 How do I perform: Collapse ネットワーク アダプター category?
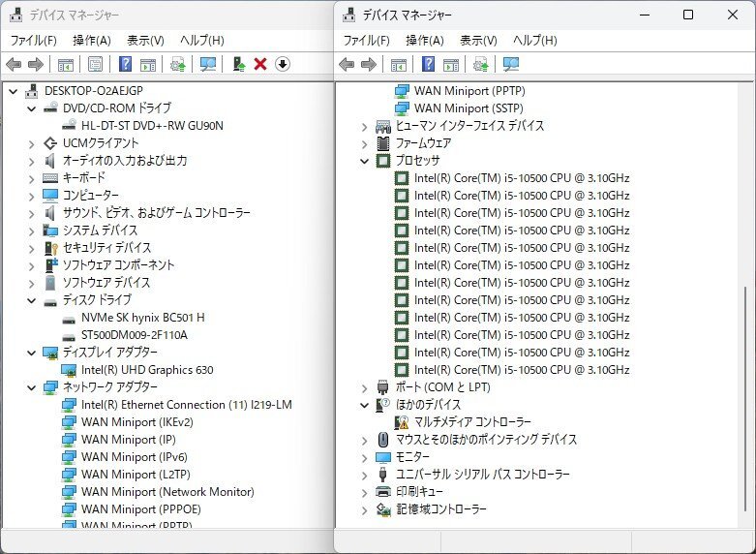32,387
